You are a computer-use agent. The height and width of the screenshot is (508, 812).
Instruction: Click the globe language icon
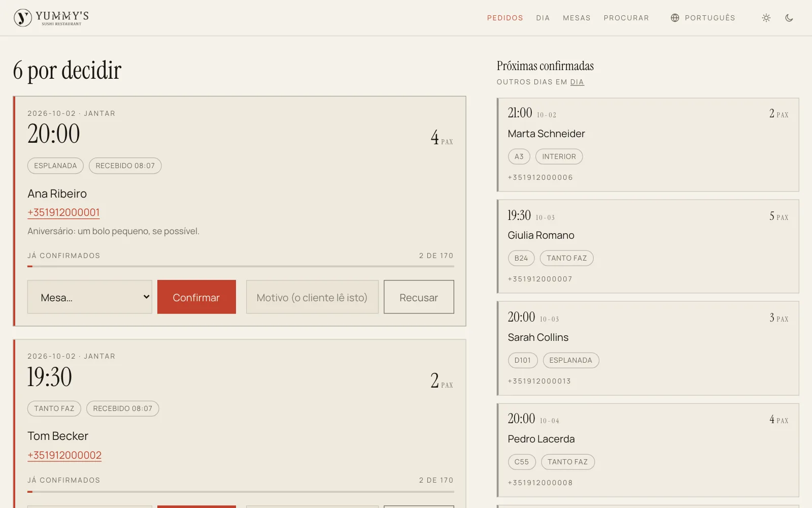pyautogui.click(x=675, y=18)
